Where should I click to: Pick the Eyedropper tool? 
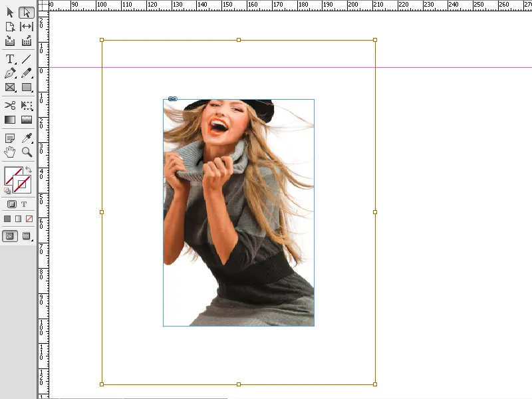click(x=25, y=136)
